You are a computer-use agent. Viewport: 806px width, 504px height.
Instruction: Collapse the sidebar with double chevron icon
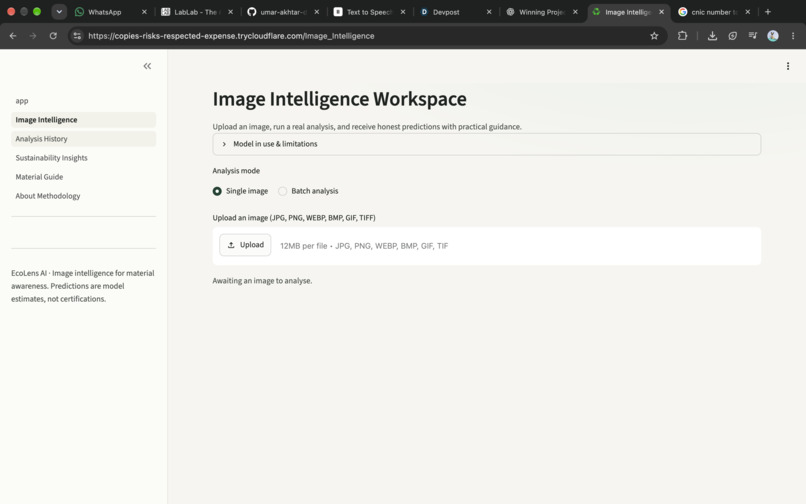pyautogui.click(x=147, y=66)
